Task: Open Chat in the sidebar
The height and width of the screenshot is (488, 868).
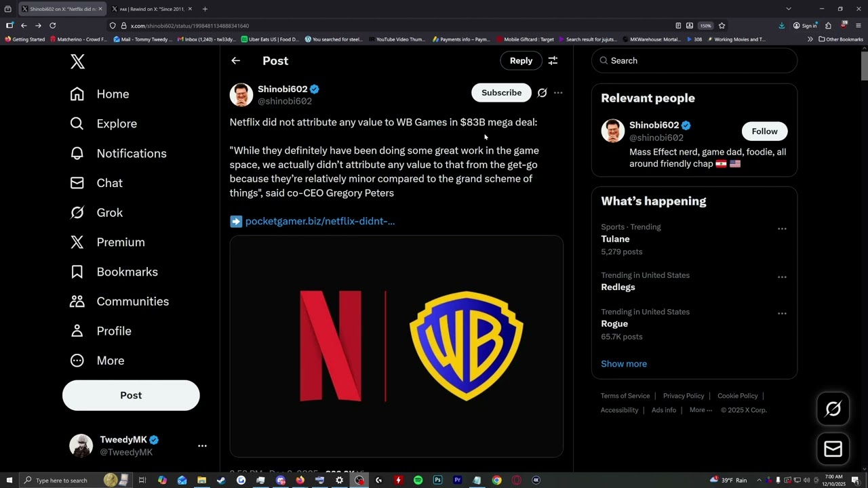Action: click(96, 183)
